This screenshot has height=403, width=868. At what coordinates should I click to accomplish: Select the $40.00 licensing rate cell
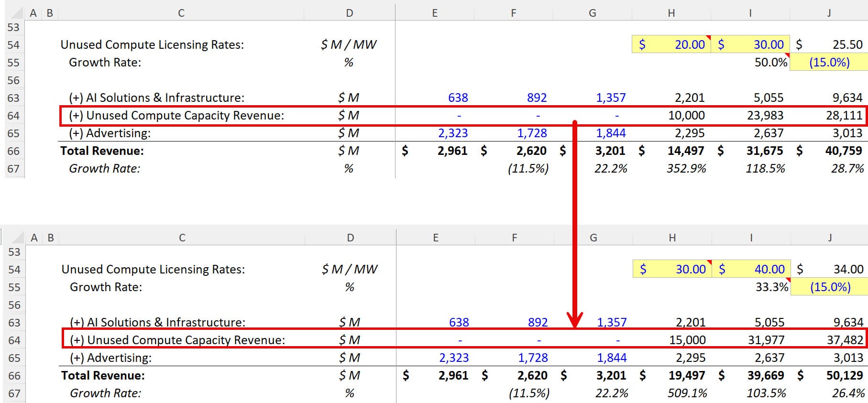point(751,269)
